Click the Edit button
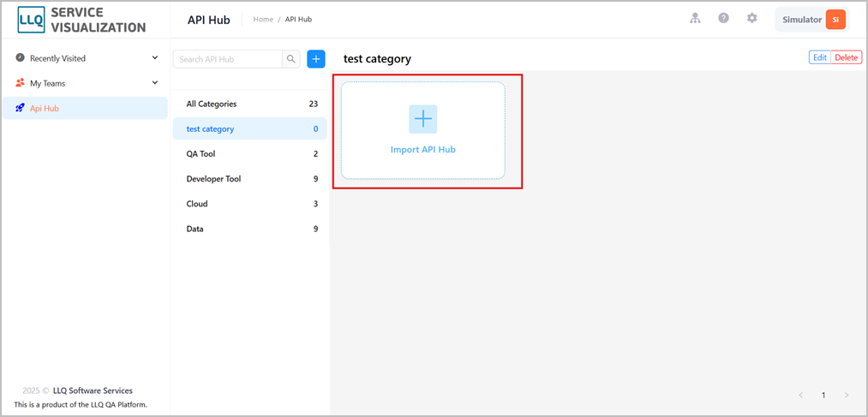The height and width of the screenshot is (417, 868). click(820, 57)
